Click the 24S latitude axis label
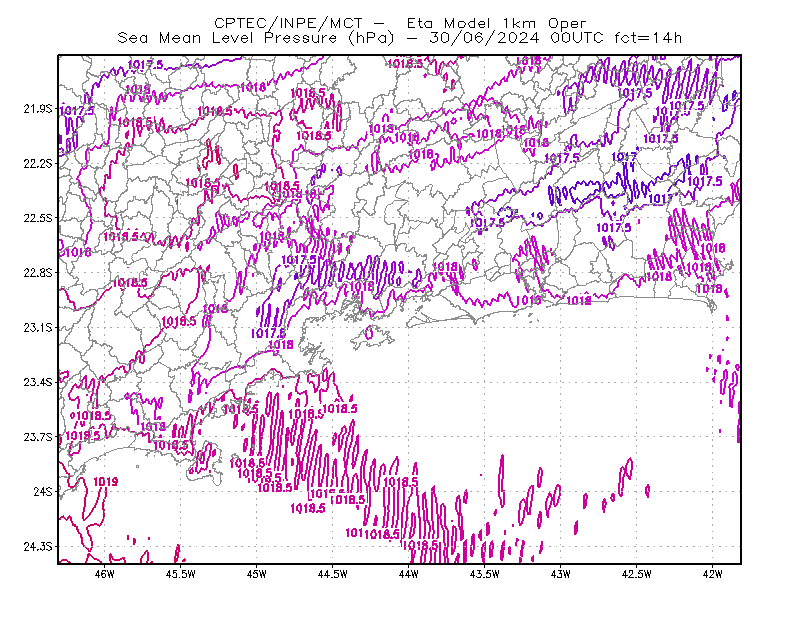This screenshot has height=618, width=800. click(43, 491)
